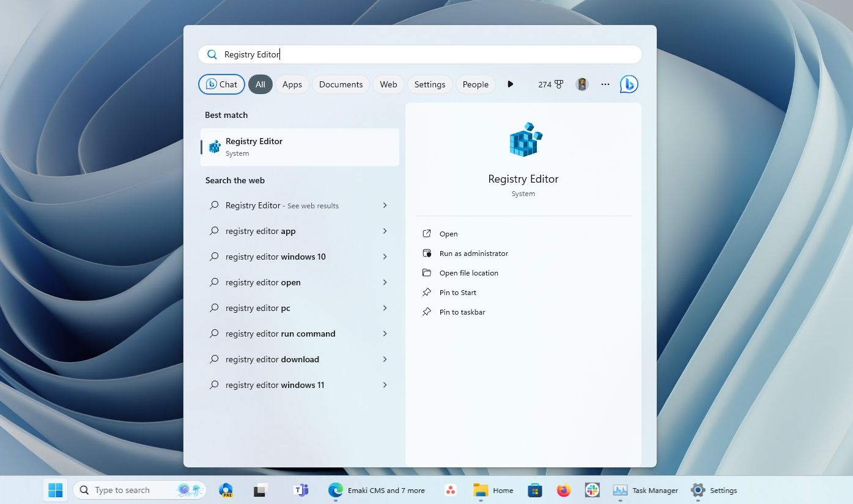Expand 'registry editor app' web suggestion arrow
Screen dimensions: 853x504
tap(385, 231)
